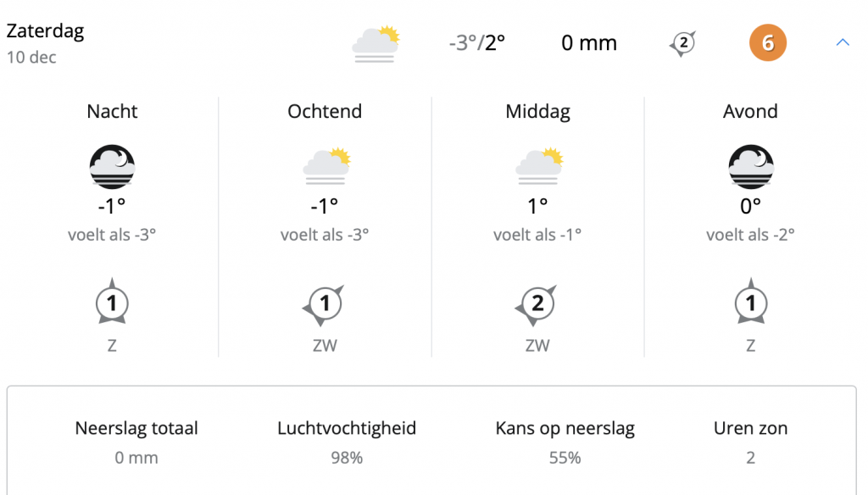Collapse the Zaterdag forecast with the chevron
Viewport: 868px width, 495px height.
[x=843, y=42]
